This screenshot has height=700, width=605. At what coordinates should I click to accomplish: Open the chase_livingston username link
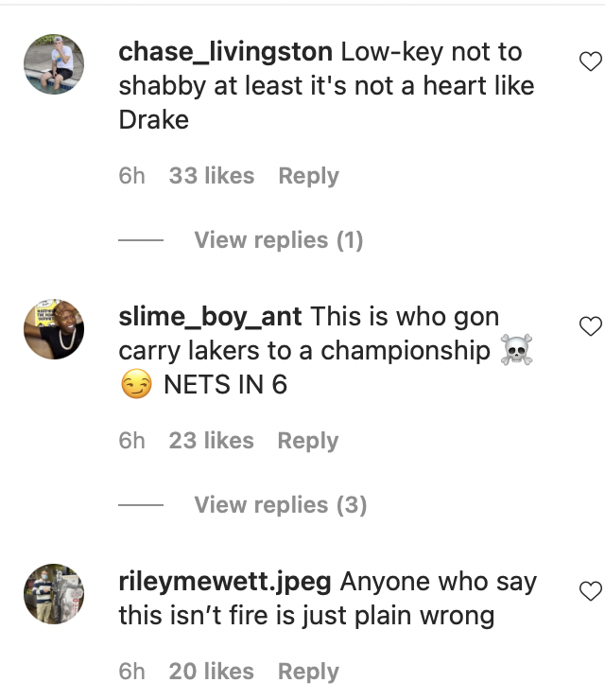click(226, 52)
